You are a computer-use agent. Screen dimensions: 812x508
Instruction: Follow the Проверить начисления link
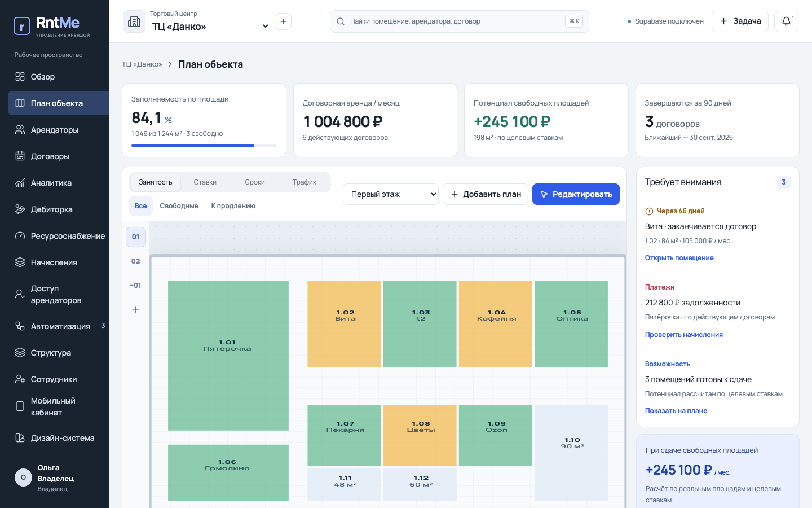(x=684, y=335)
